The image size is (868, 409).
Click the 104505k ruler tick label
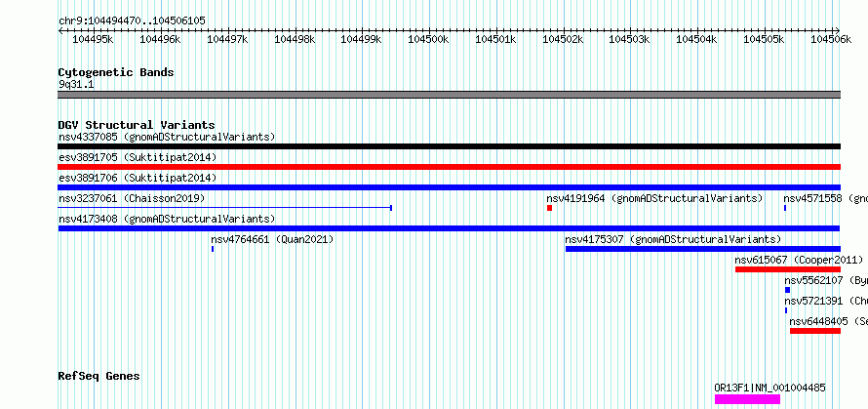[x=764, y=39]
